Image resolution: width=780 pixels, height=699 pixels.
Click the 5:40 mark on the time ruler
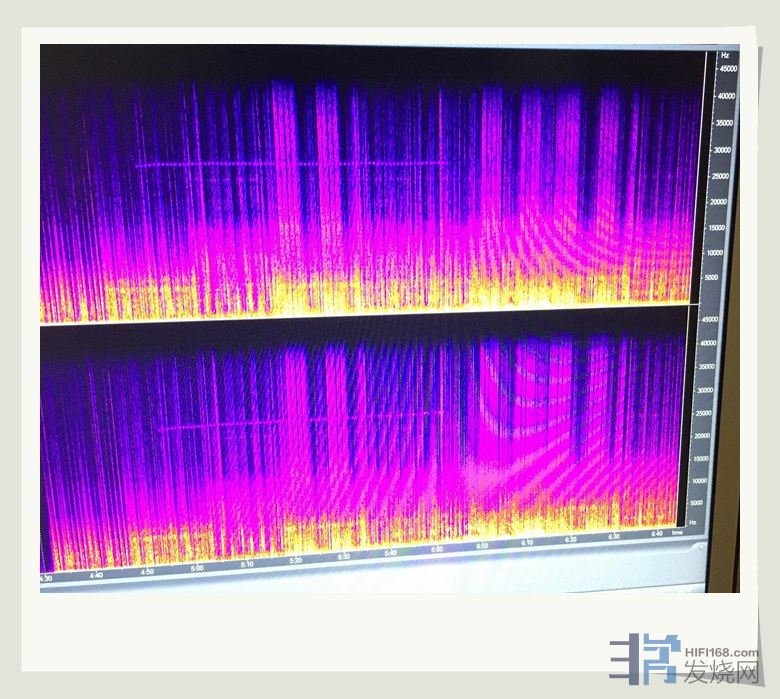coord(390,553)
